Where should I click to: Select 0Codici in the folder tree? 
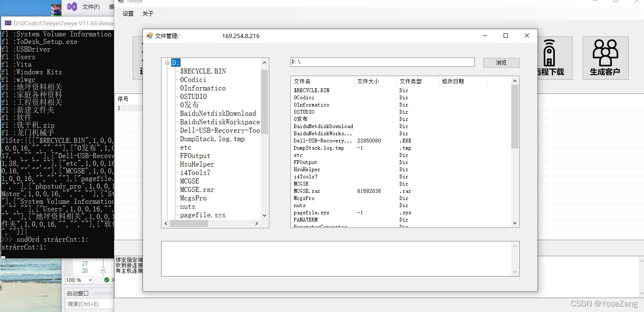click(193, 79)
